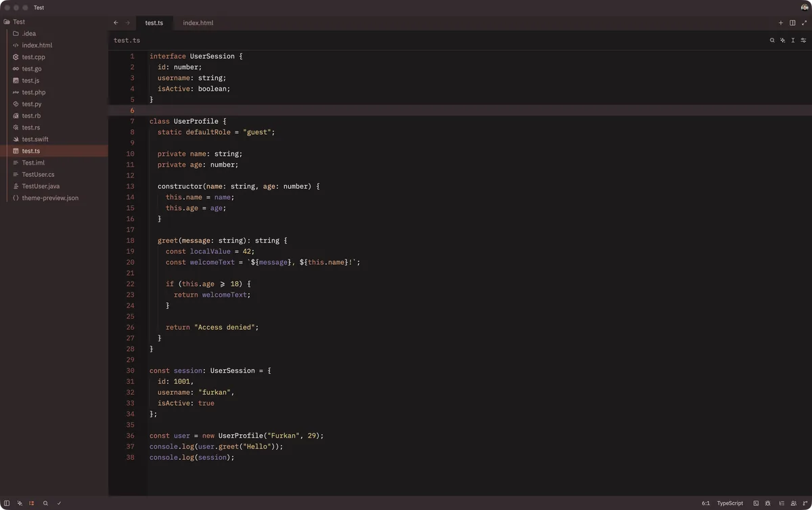Viewport: 812px width, 510px height.
Task: Open index.html in the project panel
Action: [54, 45]
